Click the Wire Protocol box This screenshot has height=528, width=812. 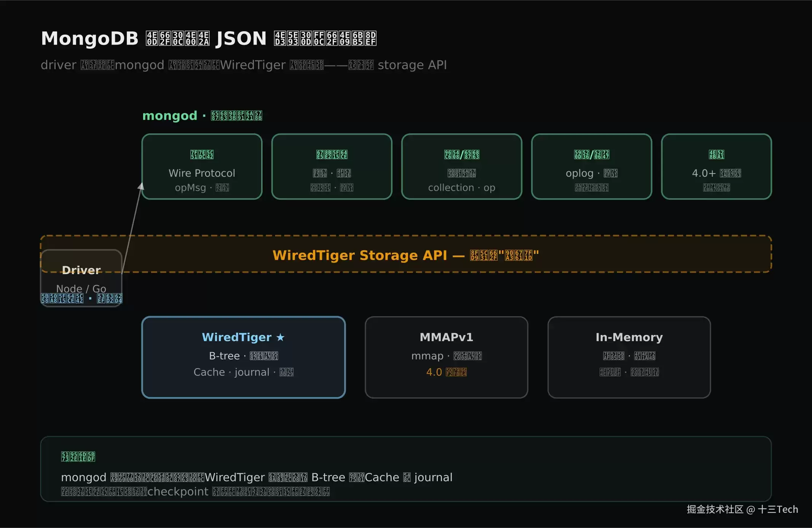coord(202,166)
